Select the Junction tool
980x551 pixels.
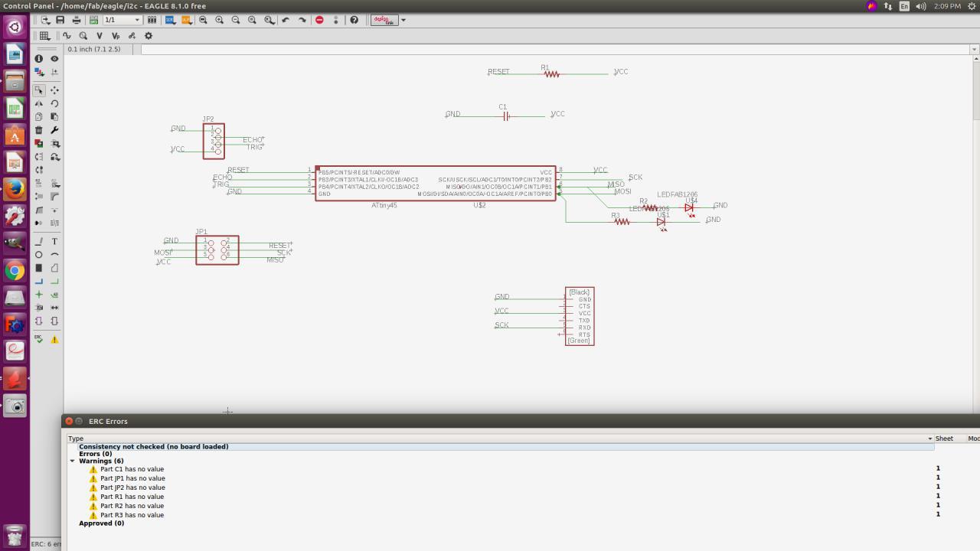click(x=38, y=295)
